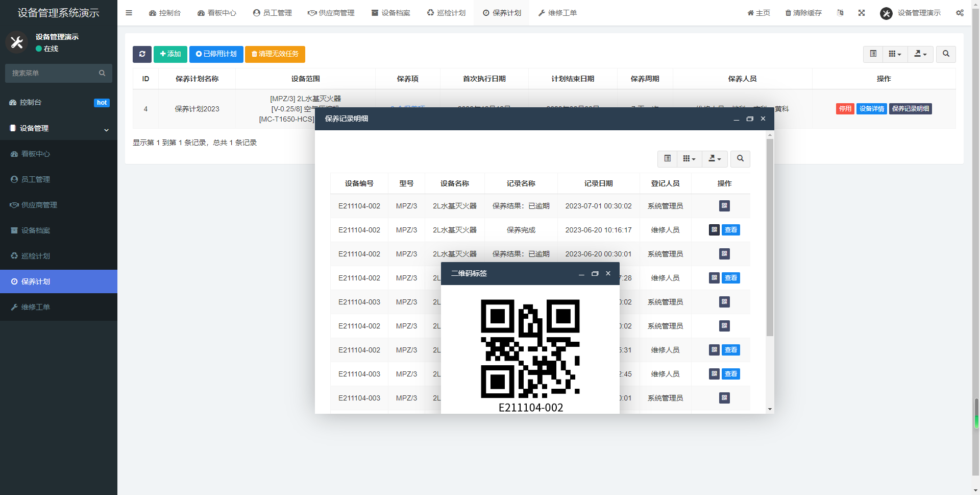Switch to the 设备档案 top tab
Image resolution: width=980 pixels, height=495 pixels.
pos(390,13)
